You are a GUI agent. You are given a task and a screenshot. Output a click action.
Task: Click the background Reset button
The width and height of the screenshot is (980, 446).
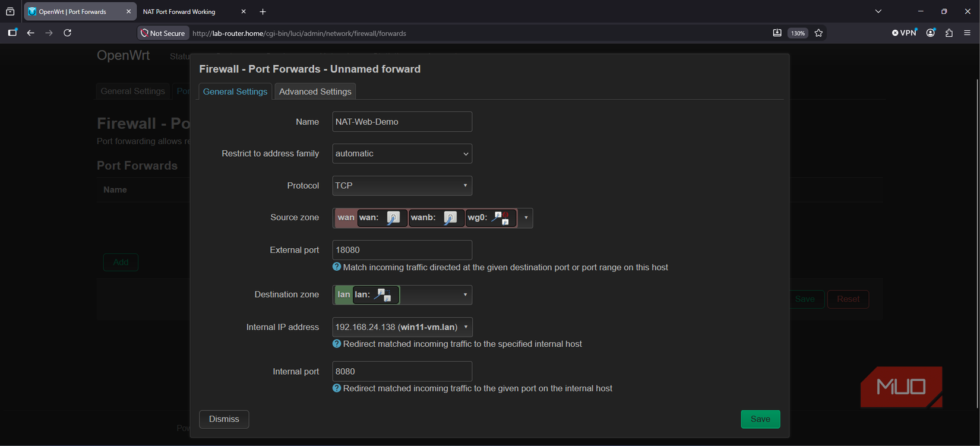click(848, 299)
